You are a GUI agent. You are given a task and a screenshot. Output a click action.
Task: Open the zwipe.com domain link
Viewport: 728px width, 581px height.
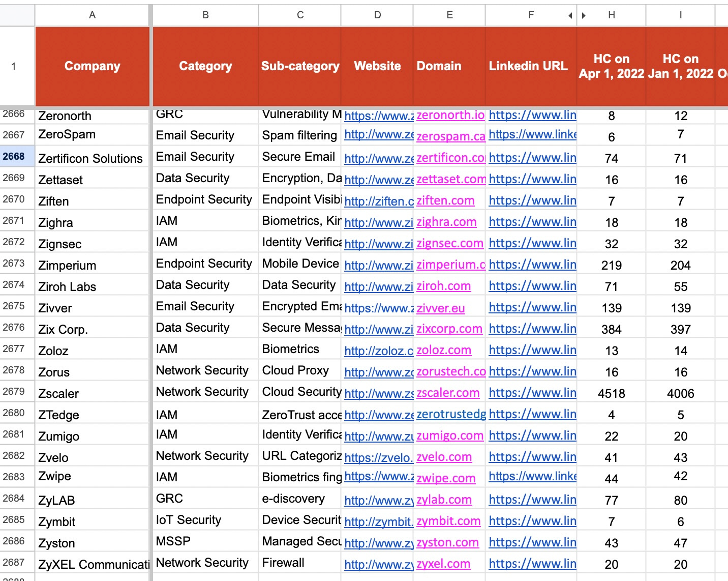point(446,478)
